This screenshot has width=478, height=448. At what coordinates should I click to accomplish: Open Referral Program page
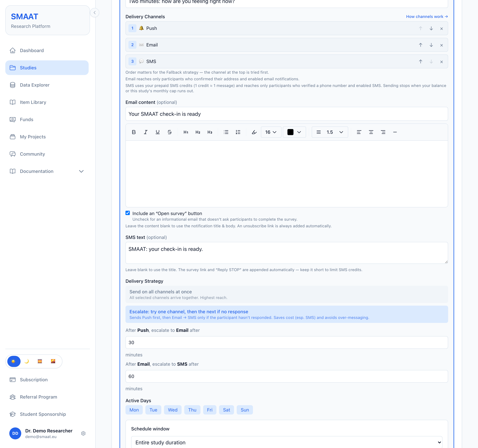(x=47, y=397)
